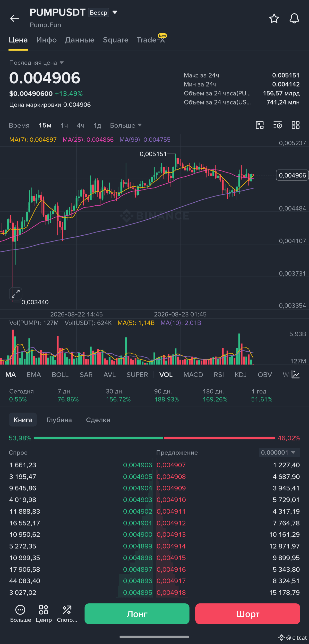Select ask price 0,004918
The image size is (309, 644).
click(x=171, y=592)
